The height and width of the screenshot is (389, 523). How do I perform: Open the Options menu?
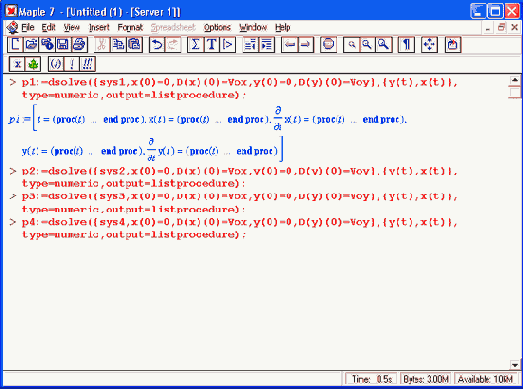pos(217,27)
